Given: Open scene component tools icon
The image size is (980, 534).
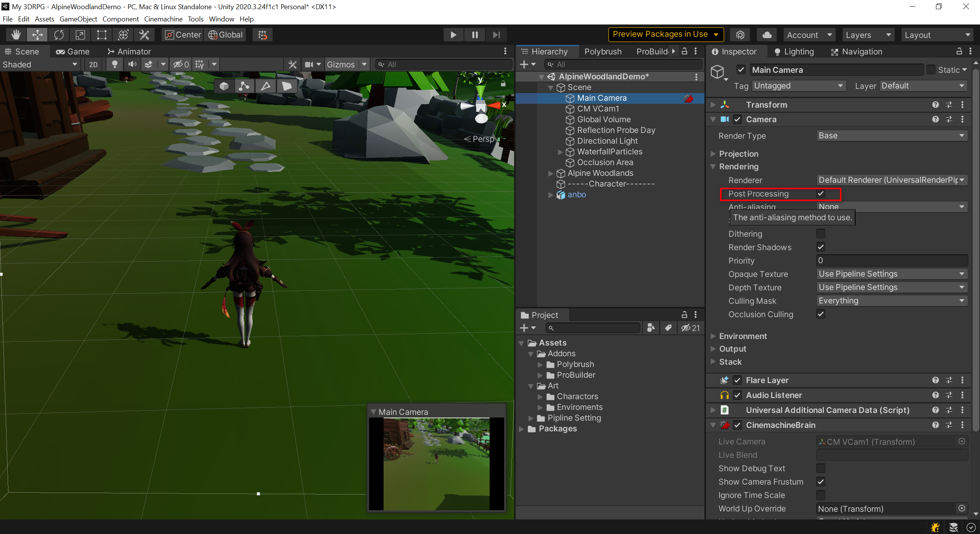Looking at the screenshot, I should tap(292, 64).
